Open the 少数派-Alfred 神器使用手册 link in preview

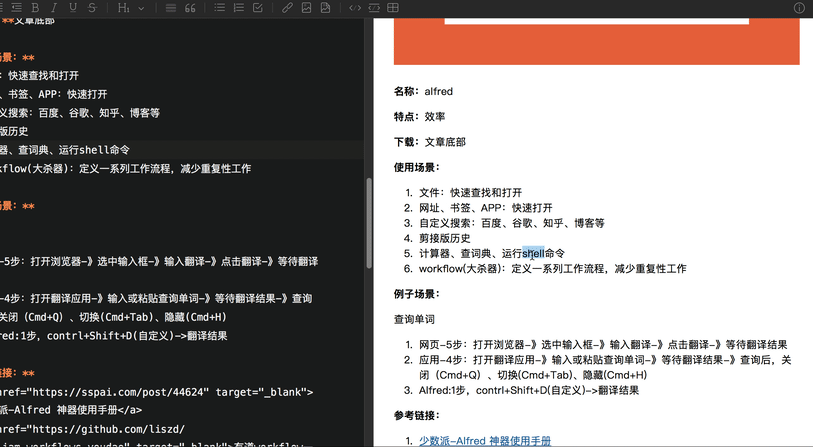[x=485, y=441]
